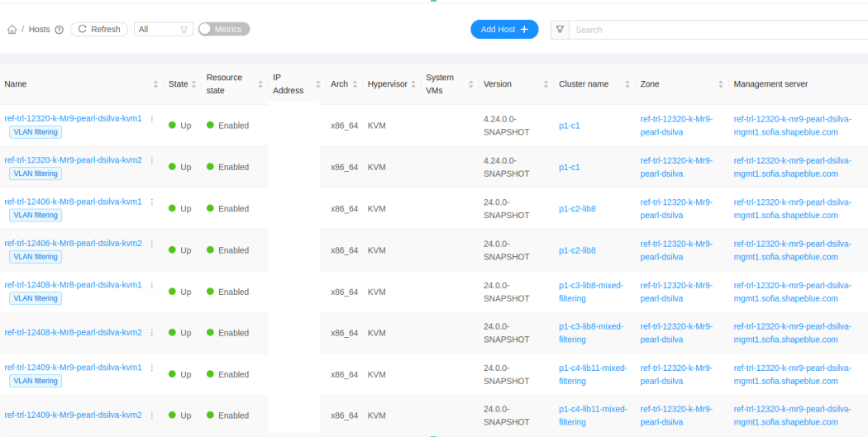Open the Hosts help question mark icon
The height and width of the screenshot is (437, 868).
(60, 30)
